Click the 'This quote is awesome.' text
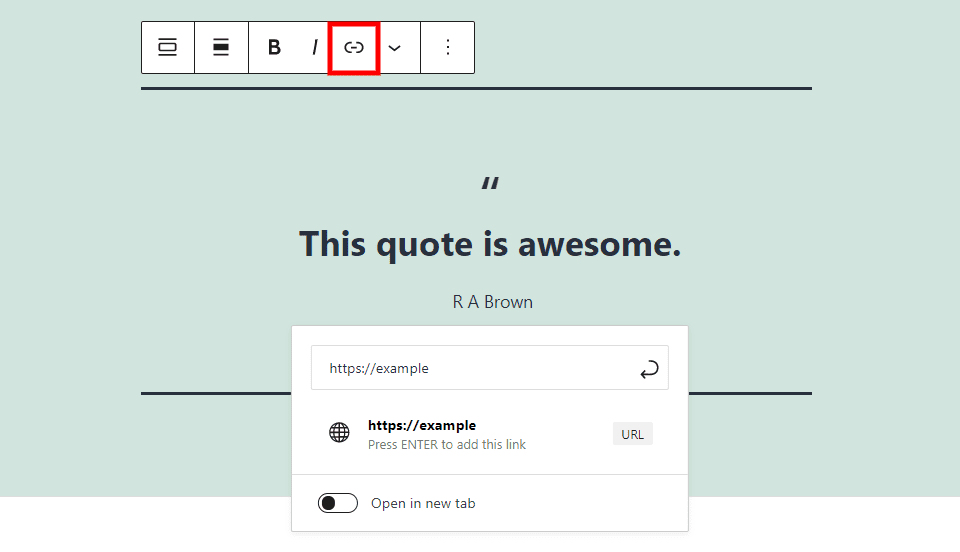Viewport: 960px width, 552px height. pyautogui.click(x=490, y=244)
